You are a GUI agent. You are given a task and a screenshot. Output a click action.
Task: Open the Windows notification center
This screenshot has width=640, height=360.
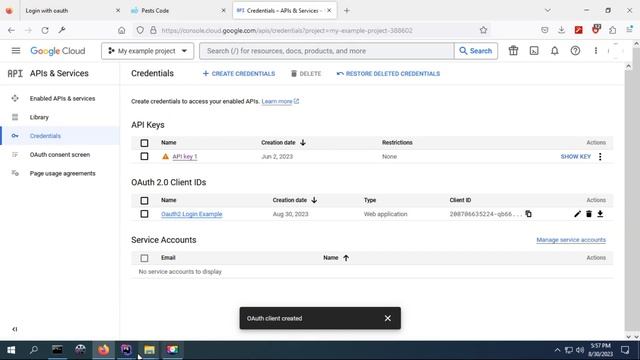point(625,350)
